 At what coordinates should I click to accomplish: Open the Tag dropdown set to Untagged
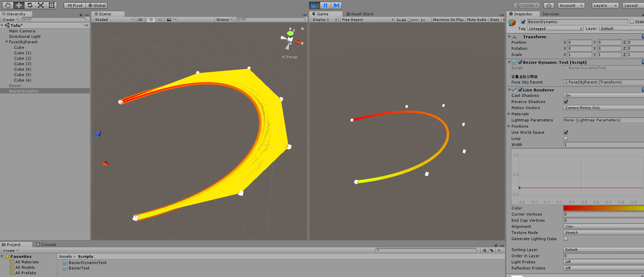click(555, 29)
